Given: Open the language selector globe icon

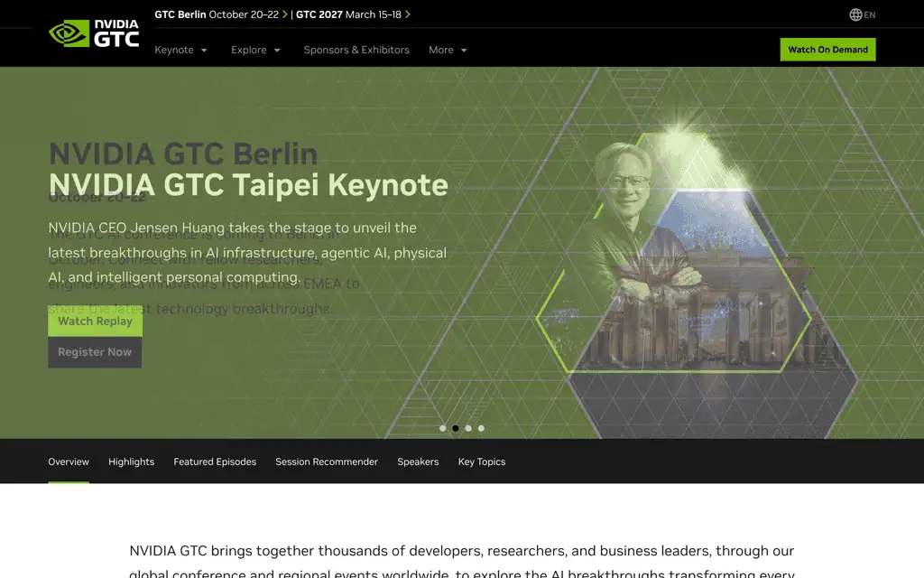Looking at the screenshot, I should coord(855,14).
